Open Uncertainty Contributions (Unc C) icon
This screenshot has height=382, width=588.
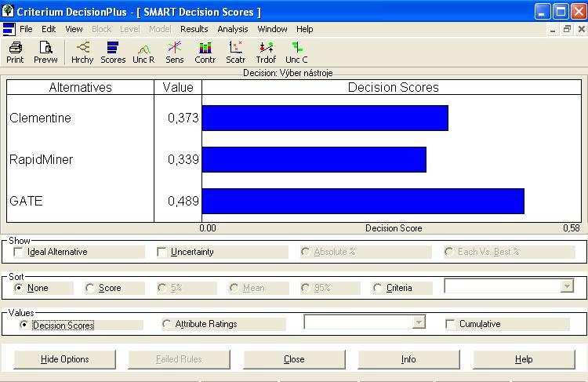[x=296, y=52]
